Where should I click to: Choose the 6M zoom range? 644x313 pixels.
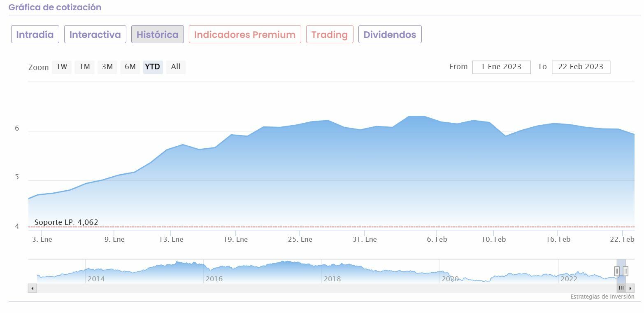click(130, 67)
